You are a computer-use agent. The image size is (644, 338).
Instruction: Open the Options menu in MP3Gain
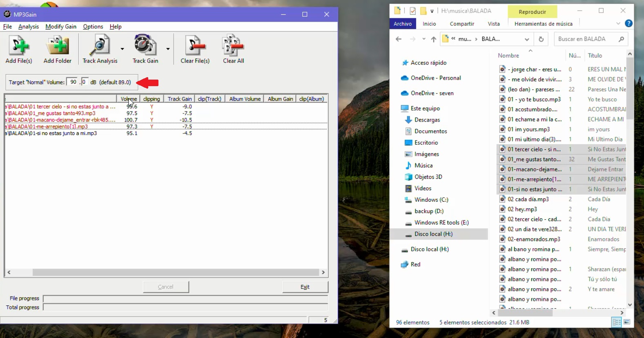[93, 27]
